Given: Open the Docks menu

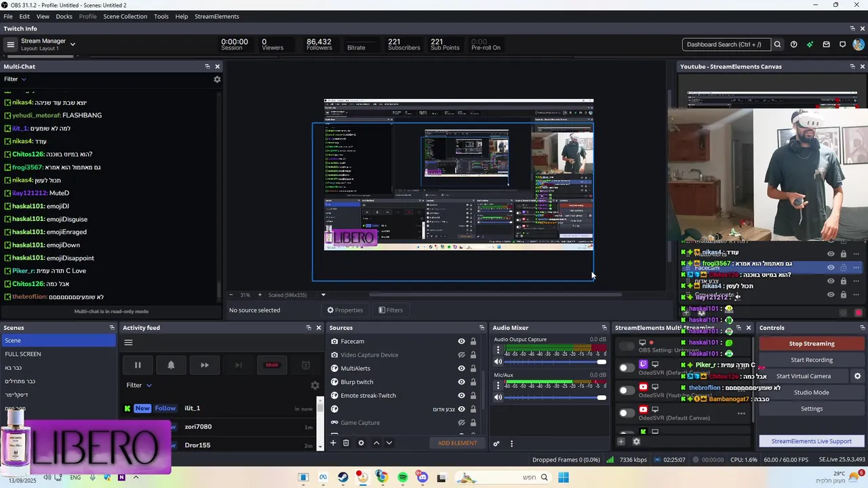Looking at the screenshot, I should (64, 16).
